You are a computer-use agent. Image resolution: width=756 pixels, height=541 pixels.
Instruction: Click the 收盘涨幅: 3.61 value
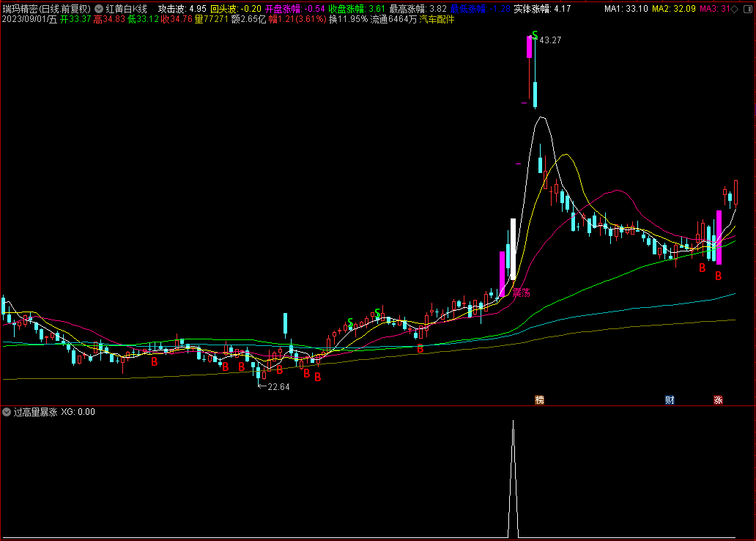click(x=357, y=9)
